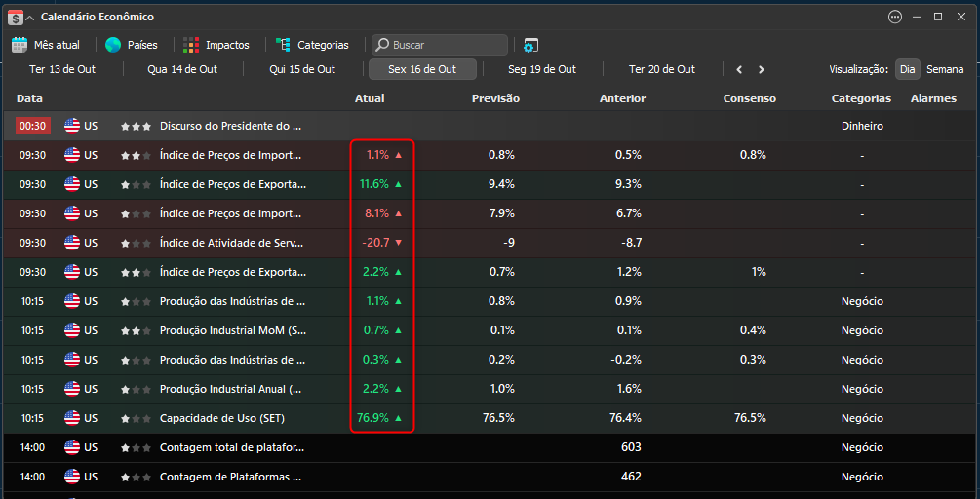Viewport: 980px width, 499px height.
Task: Switch to Ter 13 de Out tab
Action: [x=62, y=69]
